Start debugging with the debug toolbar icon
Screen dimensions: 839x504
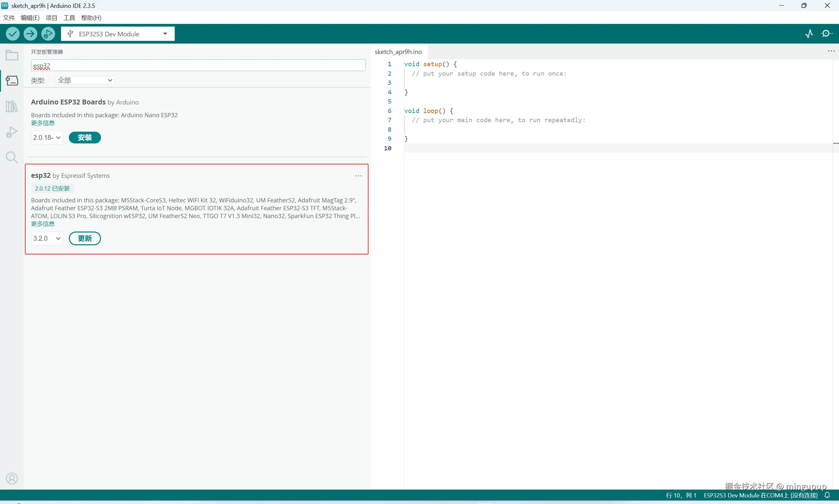tap(48, 34)
